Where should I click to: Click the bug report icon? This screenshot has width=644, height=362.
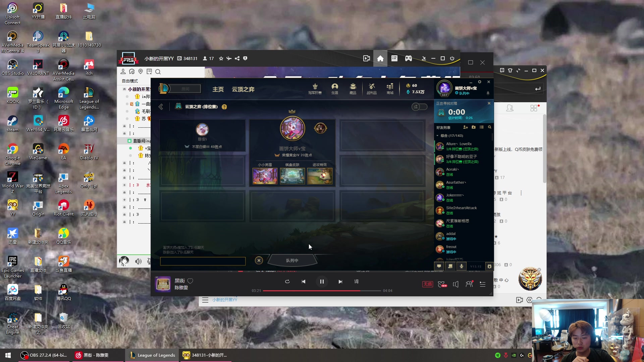pos(489,266)
